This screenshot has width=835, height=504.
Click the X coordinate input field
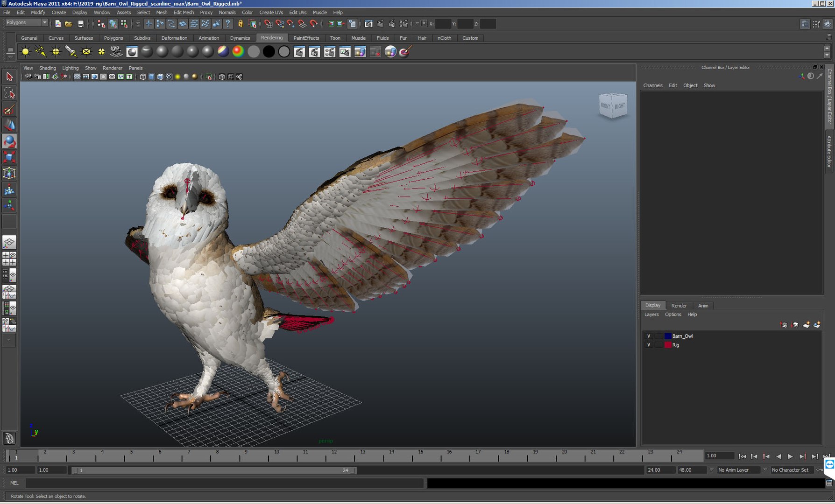443,24
